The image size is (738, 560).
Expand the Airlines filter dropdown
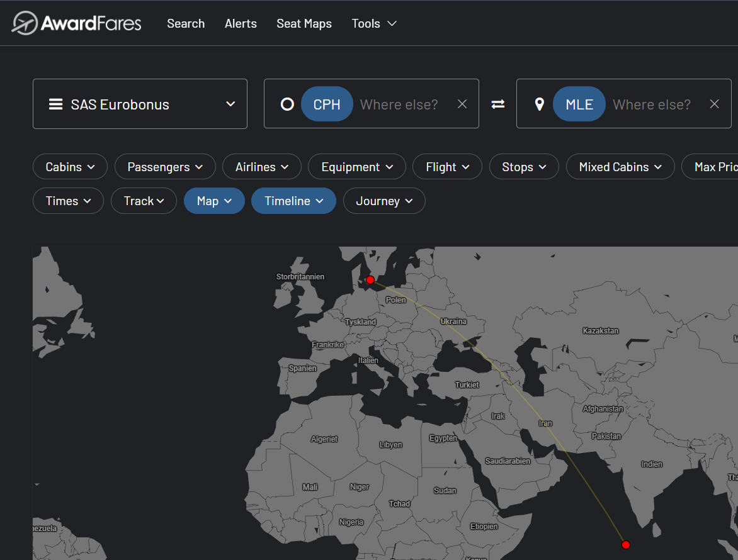[x=261, y=167]
